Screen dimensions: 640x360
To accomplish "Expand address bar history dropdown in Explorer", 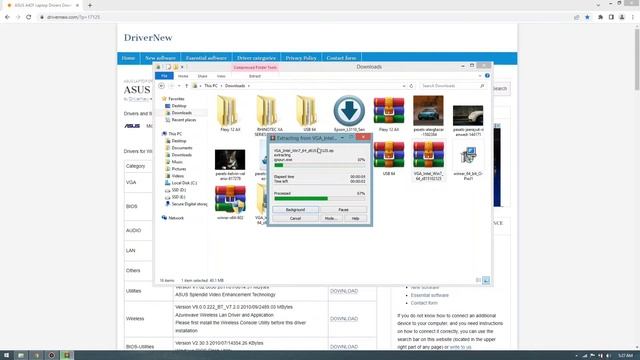I will (x=404, y=86).
